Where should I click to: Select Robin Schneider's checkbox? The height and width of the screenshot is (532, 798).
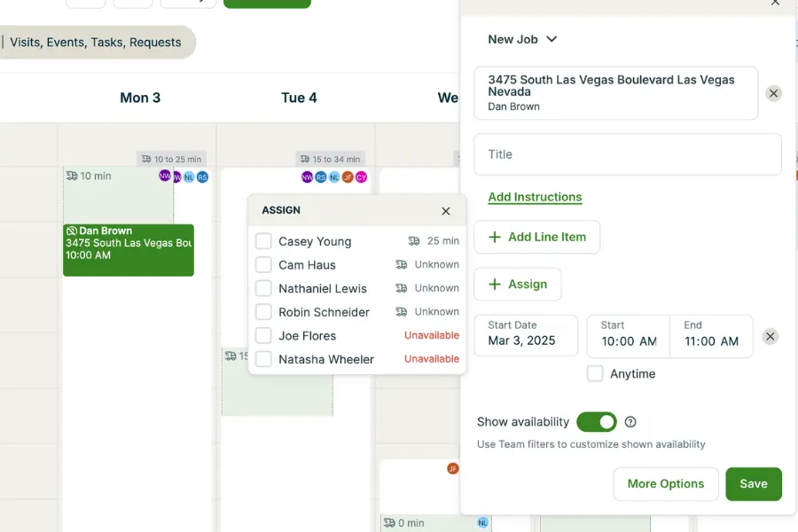[x=263, y=311]
